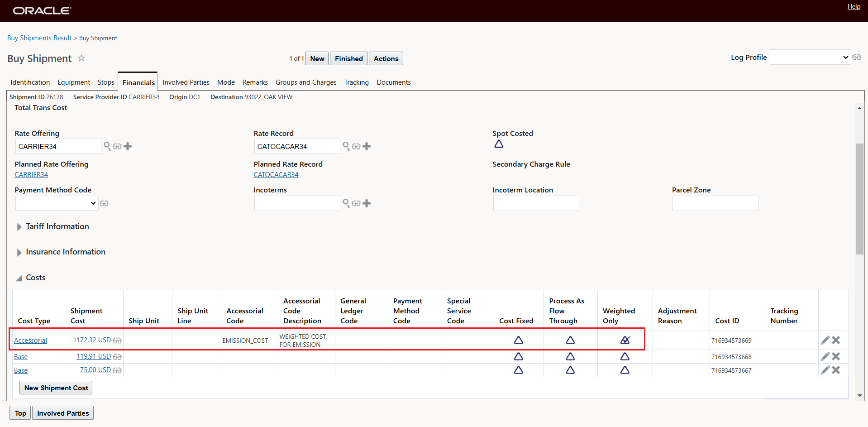Open Involved Parties tab
The image size is (868, 427).
186,82
